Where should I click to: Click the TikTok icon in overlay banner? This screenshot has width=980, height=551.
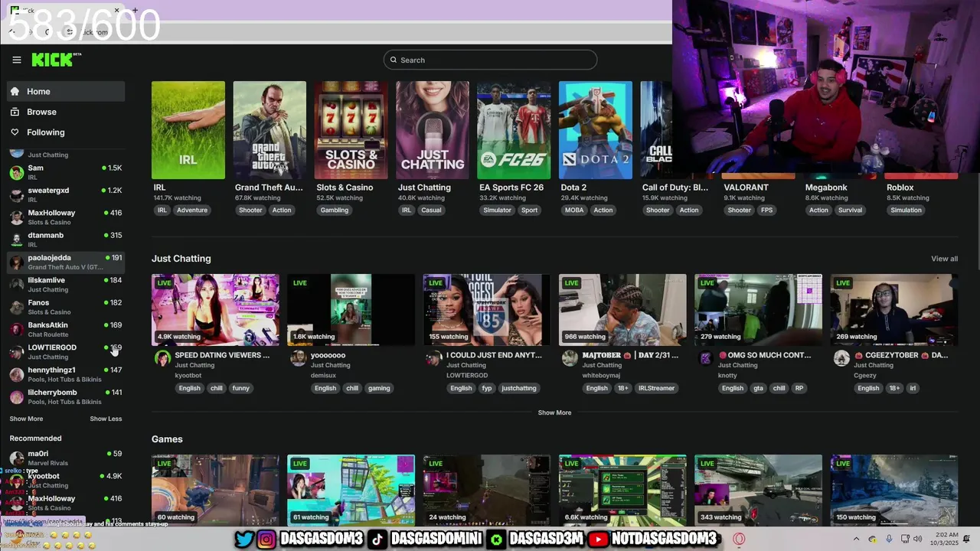[x=377, y=539]
